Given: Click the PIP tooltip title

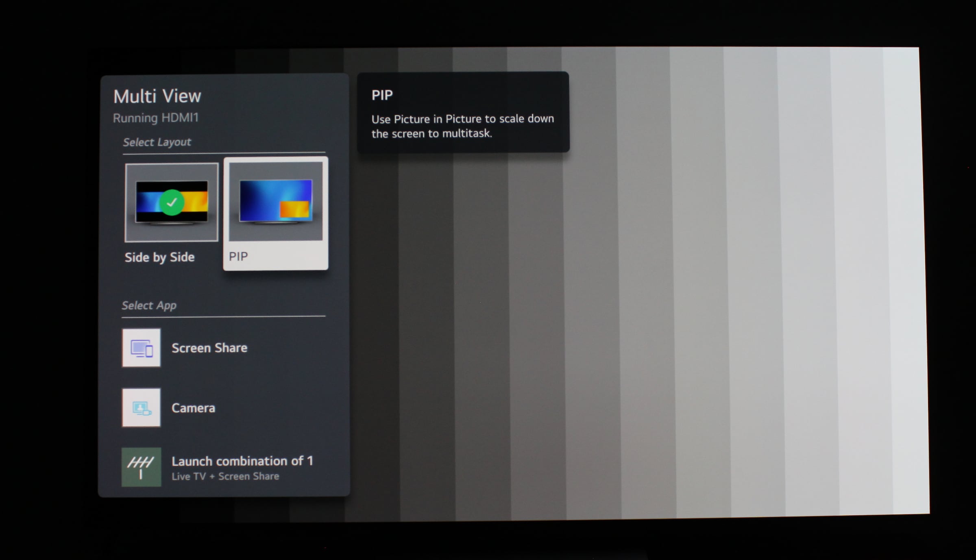Looking at the screenshot, I should pyautogui.click(x=382, y=95).
